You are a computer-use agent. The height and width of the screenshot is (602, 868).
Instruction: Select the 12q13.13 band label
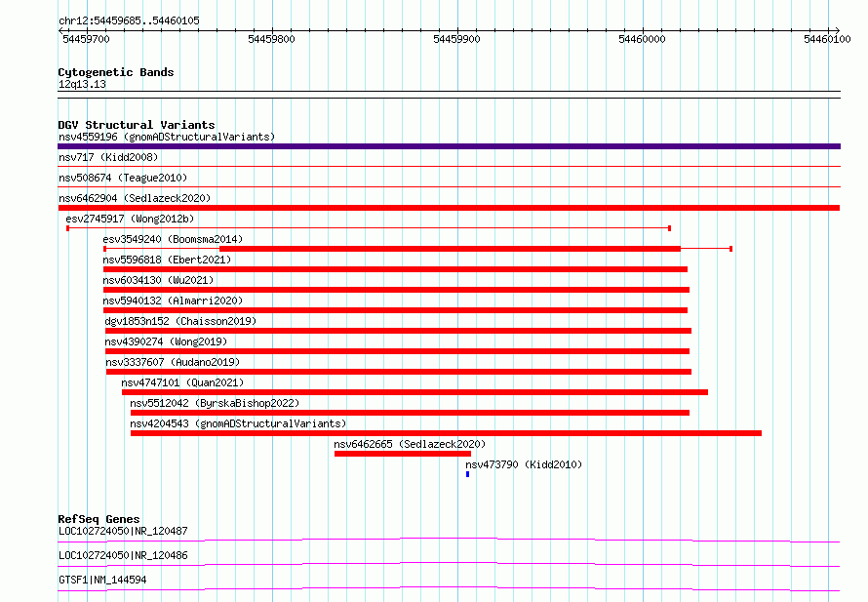(82, 84)
